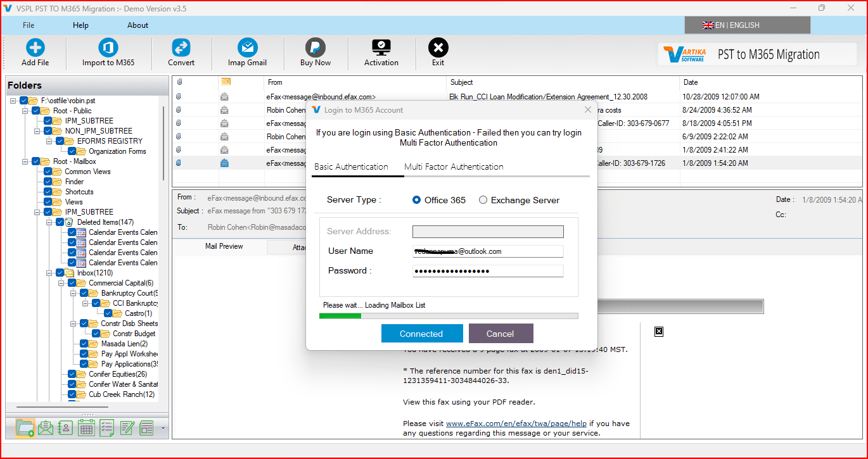
Task: Toggle the Finder folder checkbox
Action: [x=48, y=182]
